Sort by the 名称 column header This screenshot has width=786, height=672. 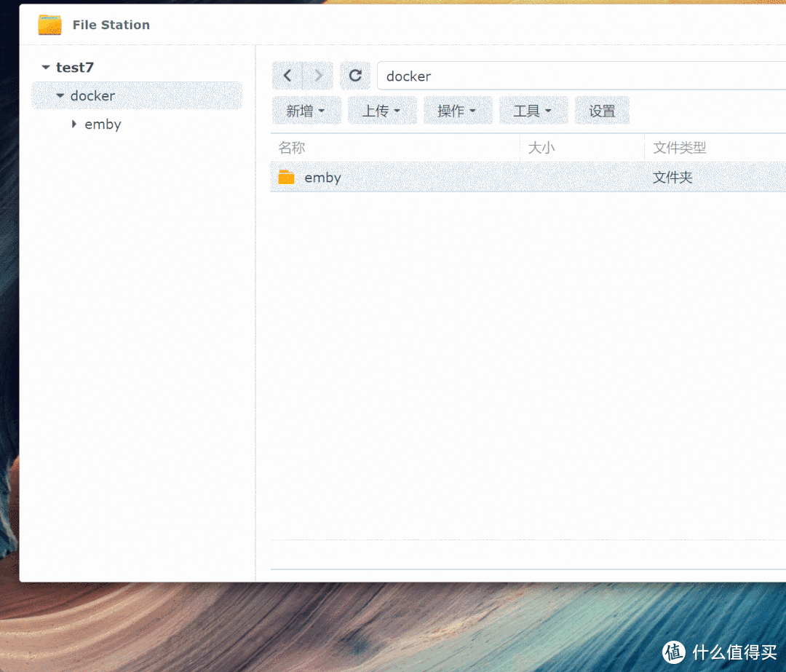pyautogui.click(x=395, y=148)
